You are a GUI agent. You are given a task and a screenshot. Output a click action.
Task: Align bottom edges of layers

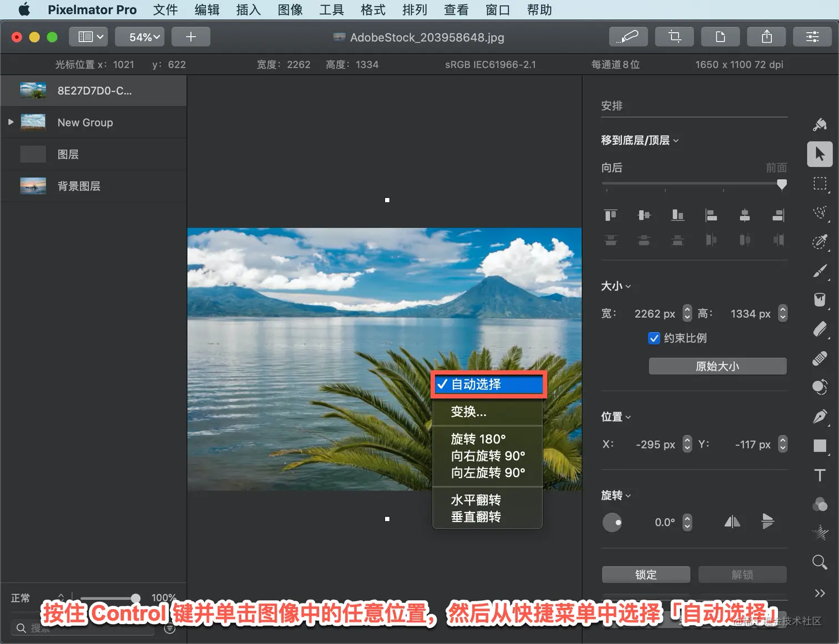678,215
